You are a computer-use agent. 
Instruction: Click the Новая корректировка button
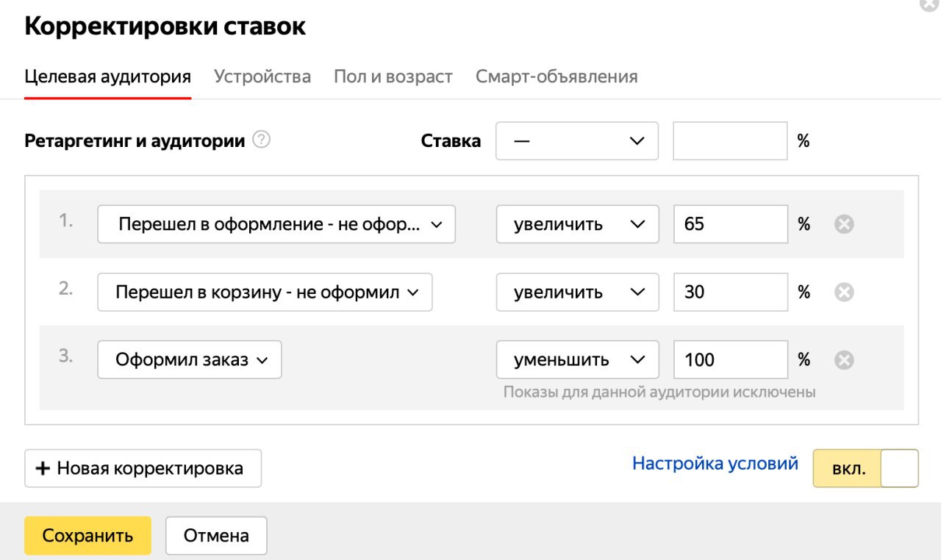click(x=143, y=469)
